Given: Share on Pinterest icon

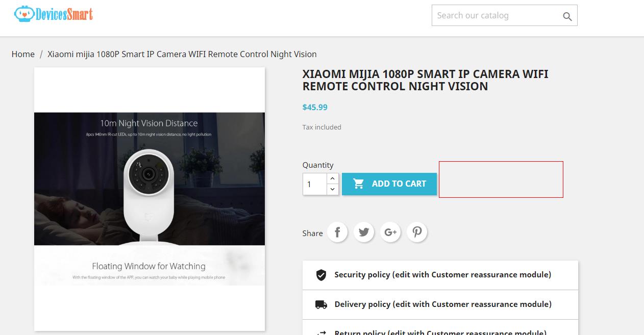Looking at the screenshot, I should (417, 233).
